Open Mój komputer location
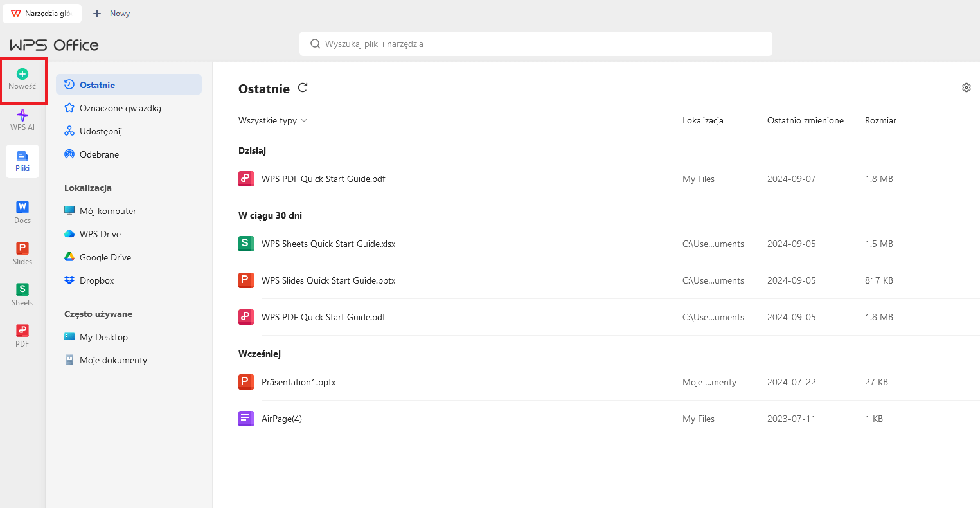This screenshot has height=508, width=980. tap(108, 211)
